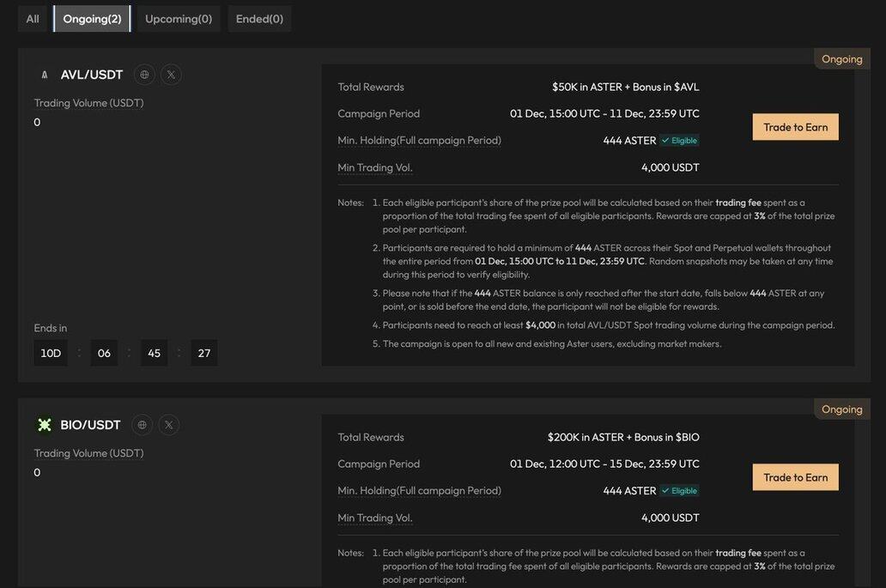This screenshot has height=588, width=886.
Task: Click the BIO Trading Volume (USDT) label
Action: click(88, 453)
